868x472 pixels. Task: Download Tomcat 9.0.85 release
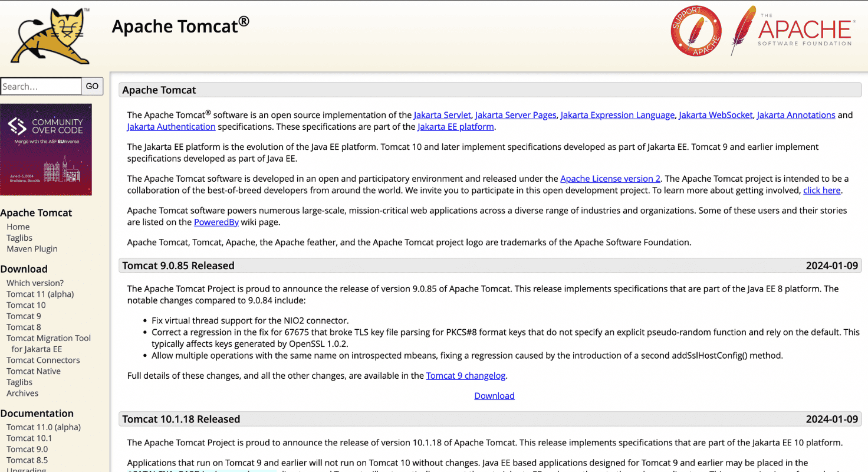(x=494, y=395)
